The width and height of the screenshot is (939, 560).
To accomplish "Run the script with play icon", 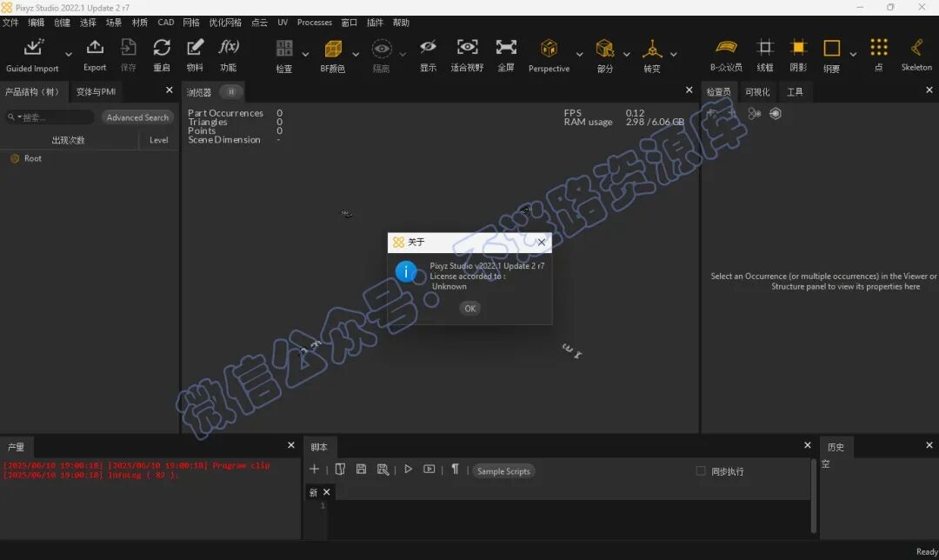I will point(409,469).
